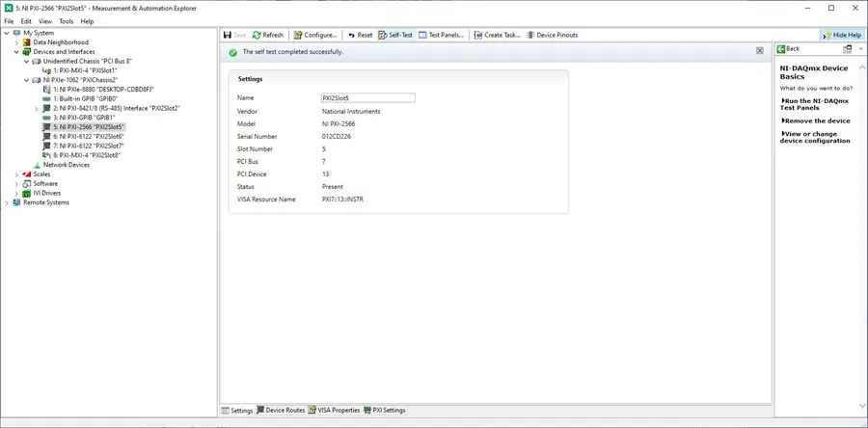This screenshot has height=428, width=868.
Task: Show Device Pinouts from the toolbar
Action: (x=552, y=35)
